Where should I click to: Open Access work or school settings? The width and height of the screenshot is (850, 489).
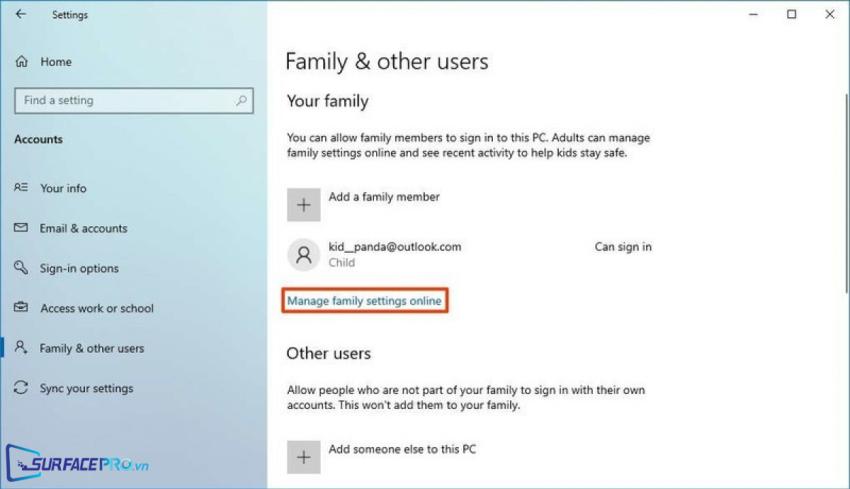pyautogui.click(x=97, y=308)
